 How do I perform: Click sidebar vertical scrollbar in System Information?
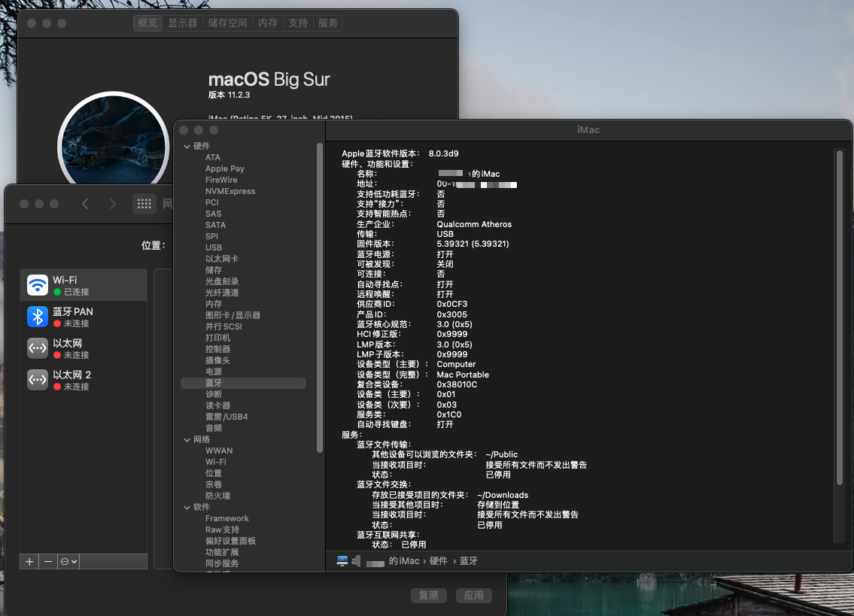[320, 297]
